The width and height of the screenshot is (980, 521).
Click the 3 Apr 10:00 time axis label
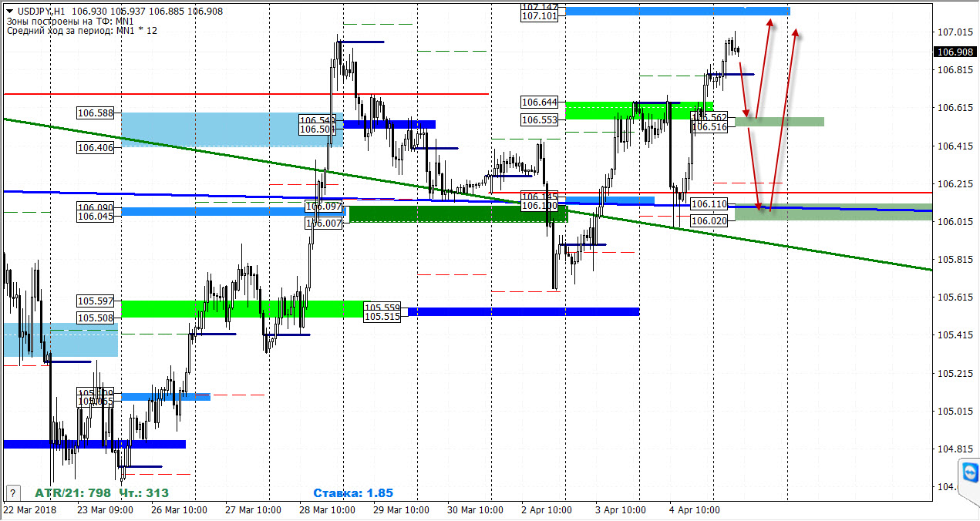[x=621, y=510]
